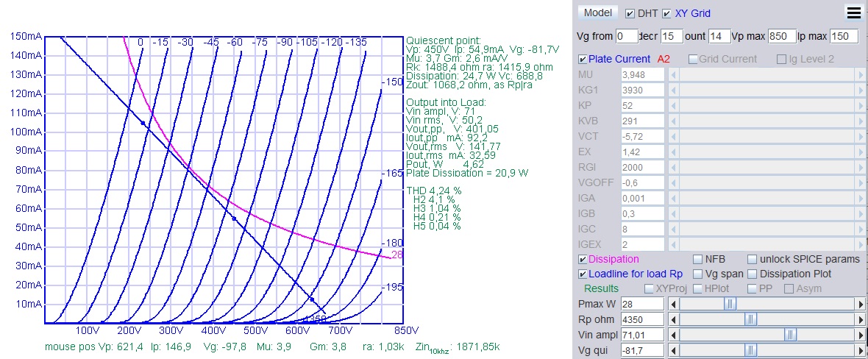Open the hamburger menu icon
Image resolution: width=868 pixels, height=359 pixels.
pos(854,13)
